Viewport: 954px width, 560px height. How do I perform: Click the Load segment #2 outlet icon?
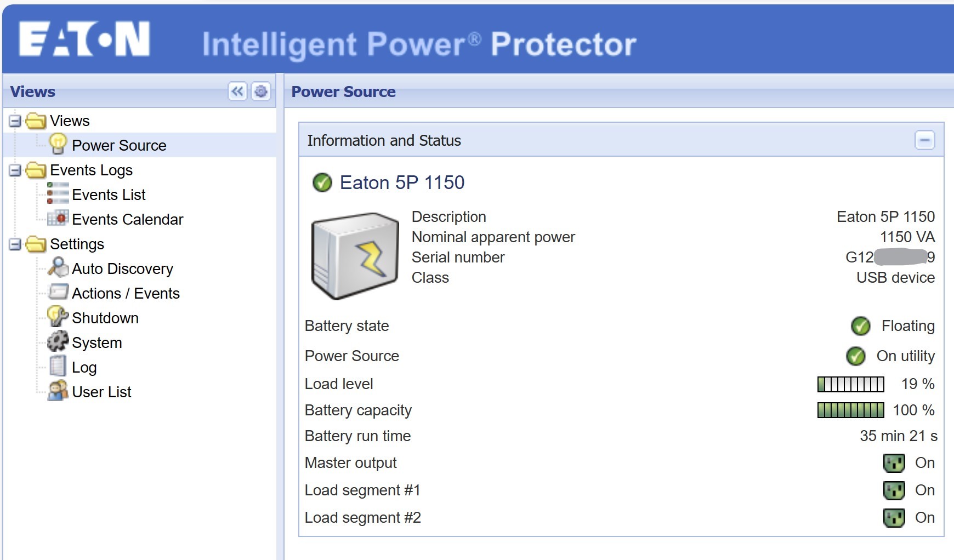894,518
